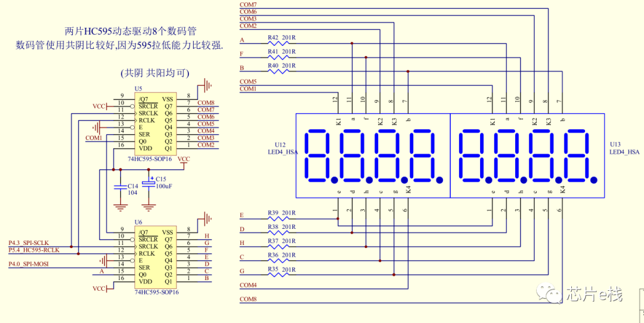Viewport: 644px width, 323px height.
Task: Select the U5 designator label
Action: 138,89
